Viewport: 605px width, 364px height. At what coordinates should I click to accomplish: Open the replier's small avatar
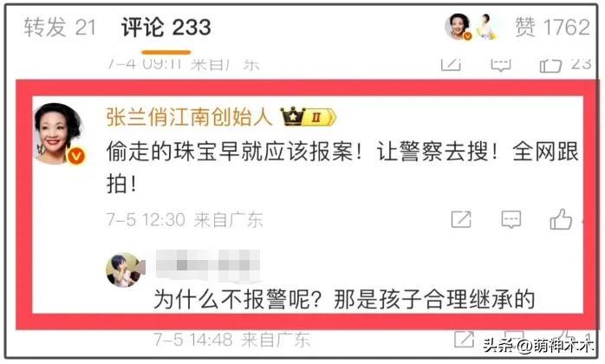click(123, 270)
